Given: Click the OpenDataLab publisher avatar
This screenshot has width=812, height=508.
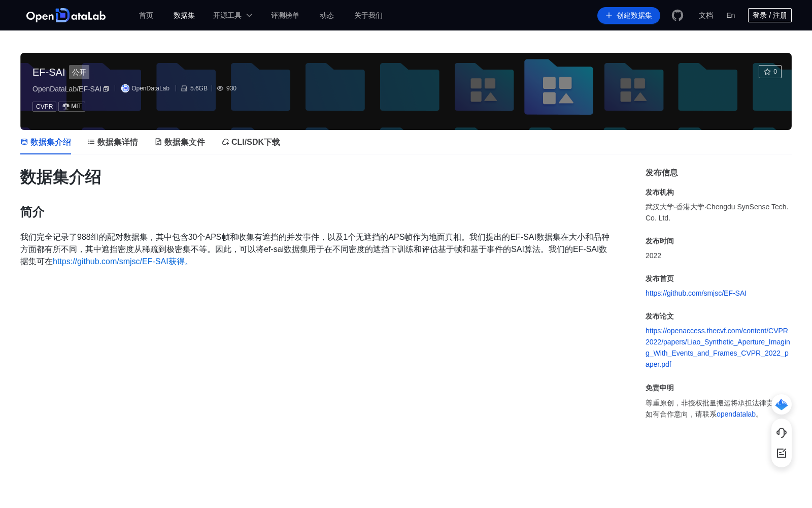Looking at the screenshot, I should 125,88.
